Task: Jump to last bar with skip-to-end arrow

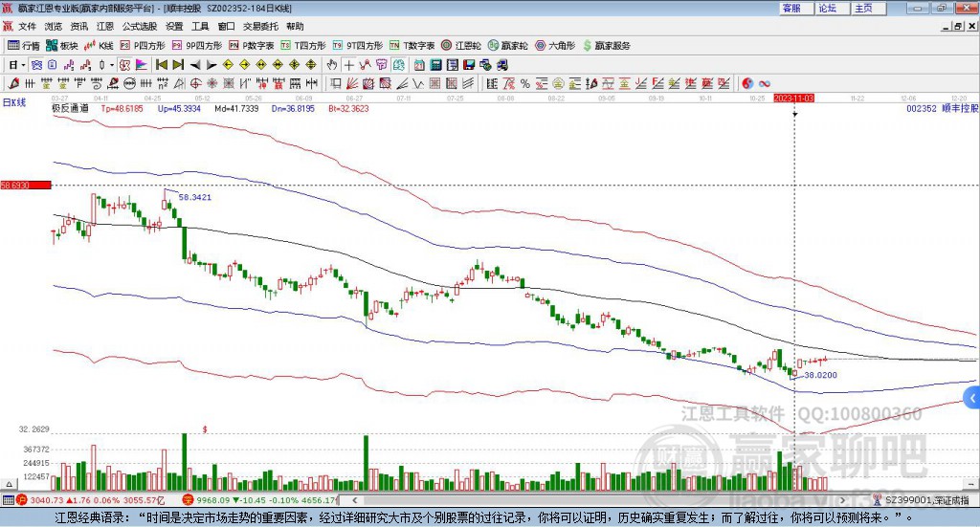Action: click(178, 65)
